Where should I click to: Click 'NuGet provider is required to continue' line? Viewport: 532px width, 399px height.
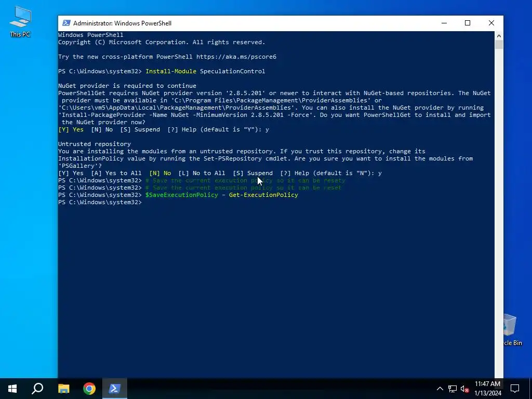(x=127, y=86)
